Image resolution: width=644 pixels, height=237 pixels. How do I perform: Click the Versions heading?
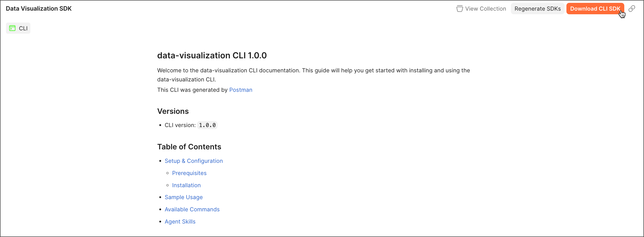coord(173,111)
